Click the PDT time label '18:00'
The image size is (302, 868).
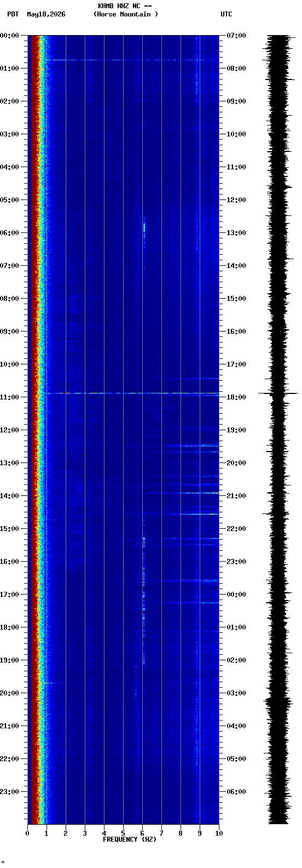pos(9,627)
